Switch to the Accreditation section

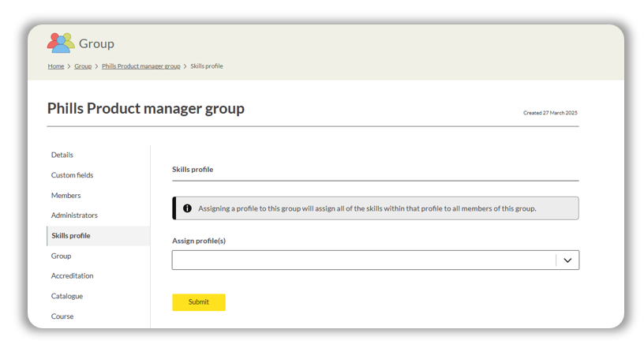[x=72, y=276]
